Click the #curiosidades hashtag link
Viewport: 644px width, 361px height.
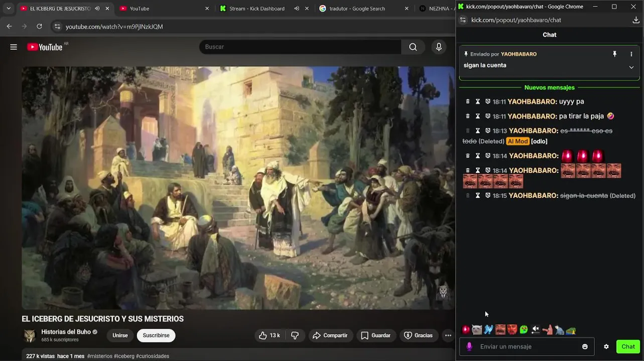tap(153, 356)
